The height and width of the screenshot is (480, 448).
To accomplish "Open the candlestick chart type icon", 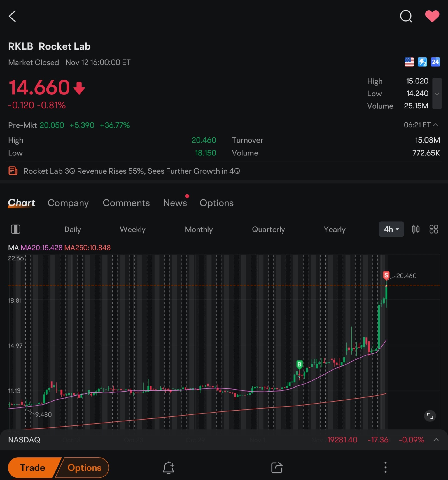I will tap(416, 229).
